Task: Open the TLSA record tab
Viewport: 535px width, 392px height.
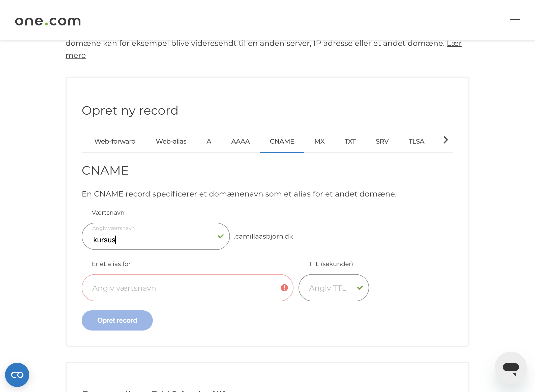Action: [x=416, y=141]
